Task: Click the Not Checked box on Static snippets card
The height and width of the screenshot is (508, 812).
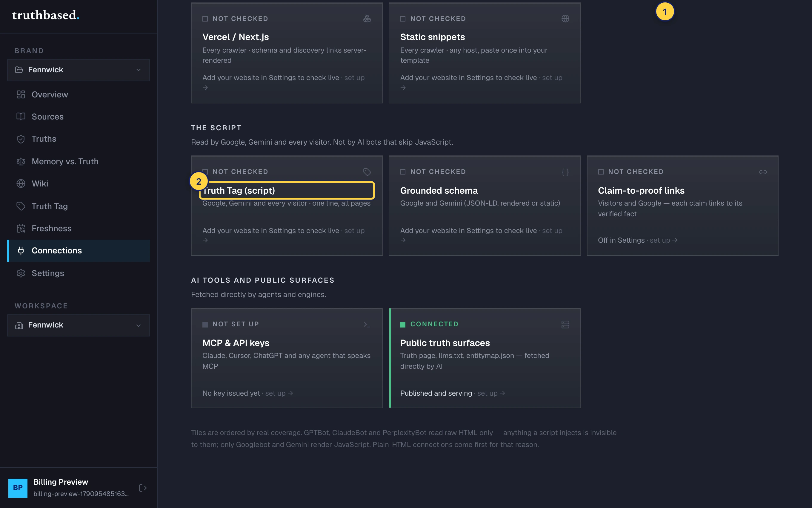Action: click(403, 19)
